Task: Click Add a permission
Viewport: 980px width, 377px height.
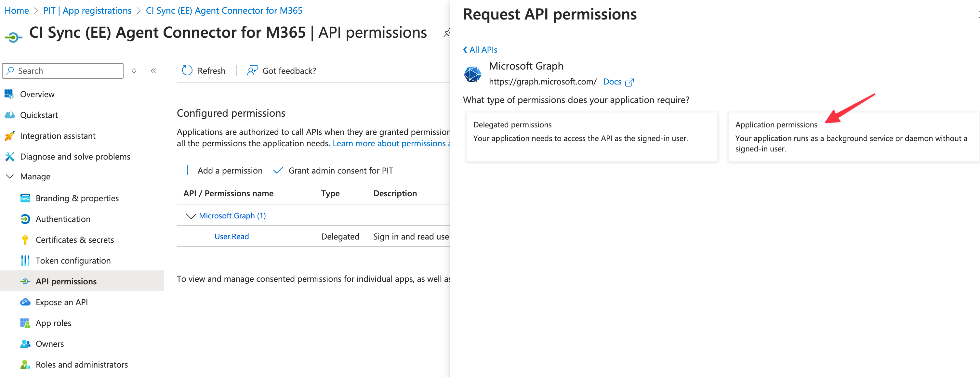Action: 222,170
